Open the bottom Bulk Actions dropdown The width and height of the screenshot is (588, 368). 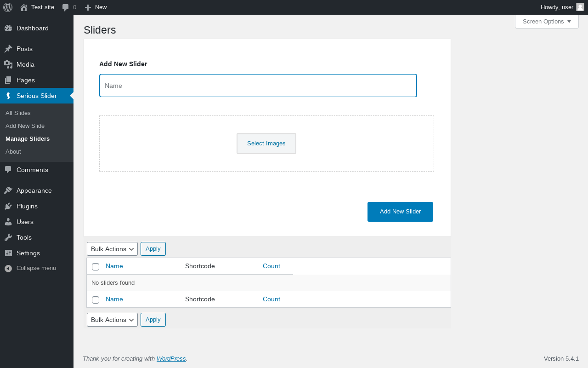112,320
